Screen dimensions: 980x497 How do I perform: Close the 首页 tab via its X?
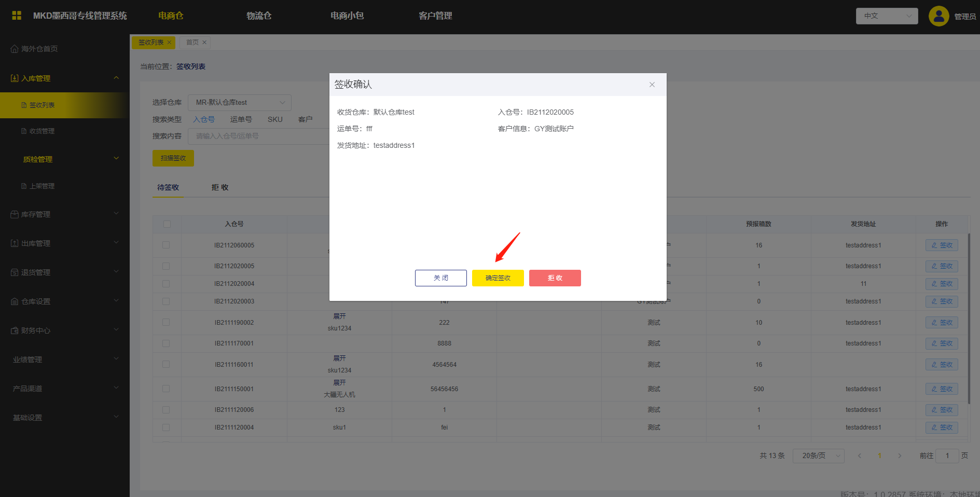pyautogui.click(x=204, y=43)
